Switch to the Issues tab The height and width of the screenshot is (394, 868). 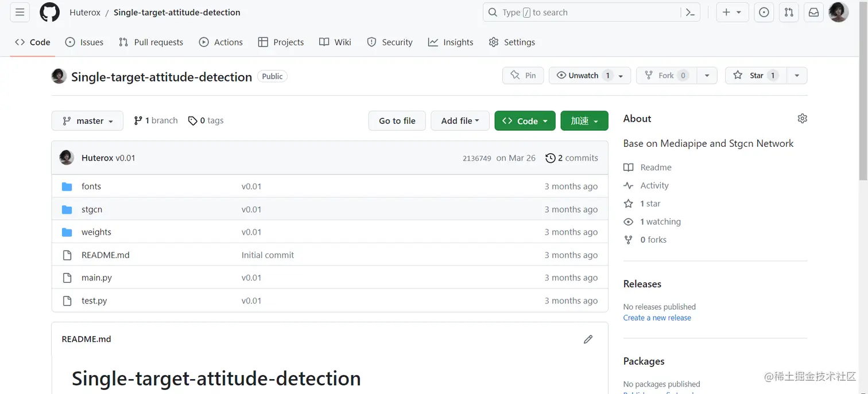pyautogui.click(x=84, y=42)
